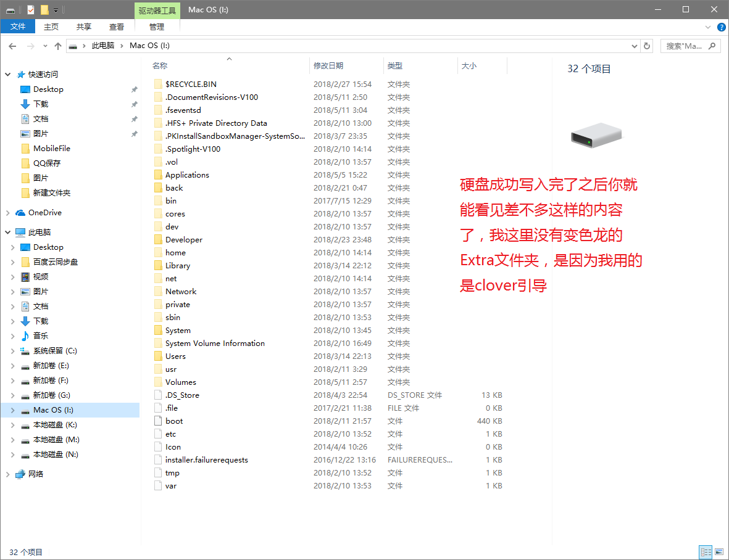Select the Applications folder icon
This screenshot has width=729, height=560.
[158, 175]
